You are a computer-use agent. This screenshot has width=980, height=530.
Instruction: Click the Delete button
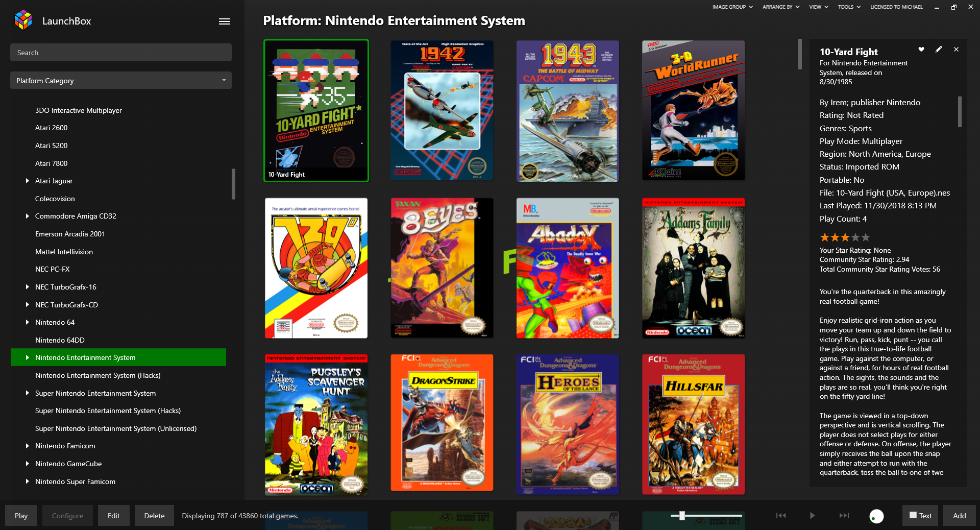click(154, 516)
